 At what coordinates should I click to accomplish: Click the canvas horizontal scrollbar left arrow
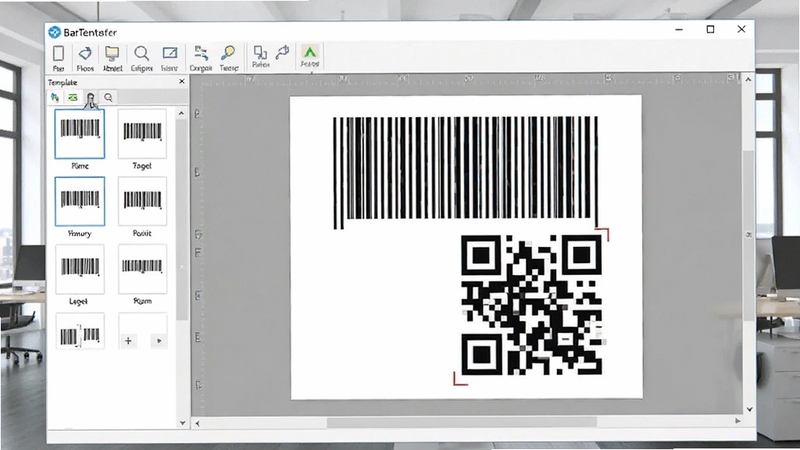(197, 423)
